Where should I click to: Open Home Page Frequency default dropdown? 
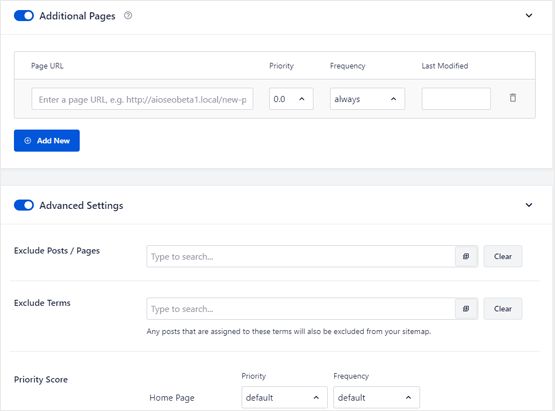[x=376, y=397]
